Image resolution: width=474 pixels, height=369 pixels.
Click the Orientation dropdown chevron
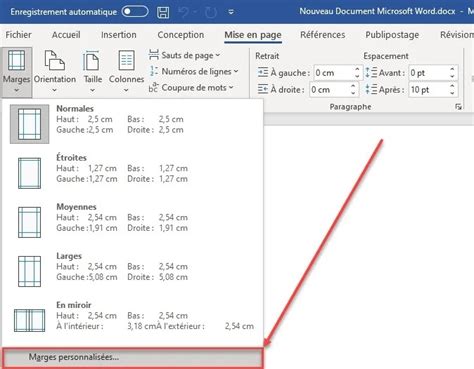(54, 90)
